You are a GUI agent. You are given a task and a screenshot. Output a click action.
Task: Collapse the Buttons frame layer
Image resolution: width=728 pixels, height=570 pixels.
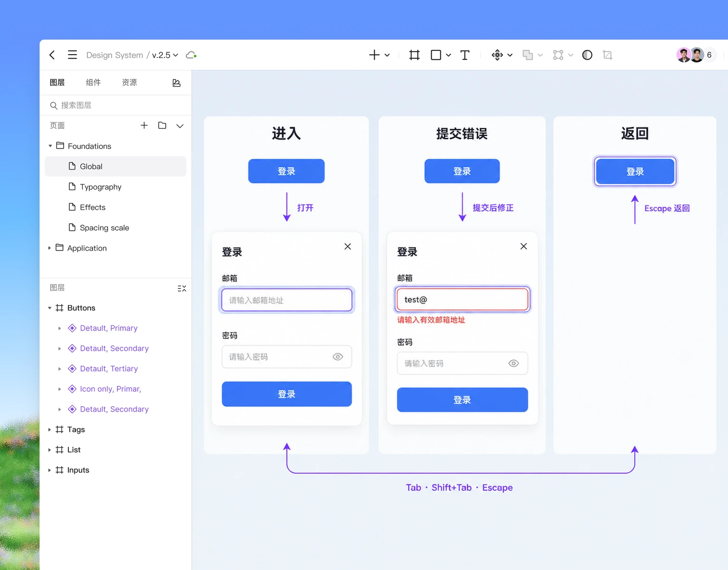click(x=49, y=308)
